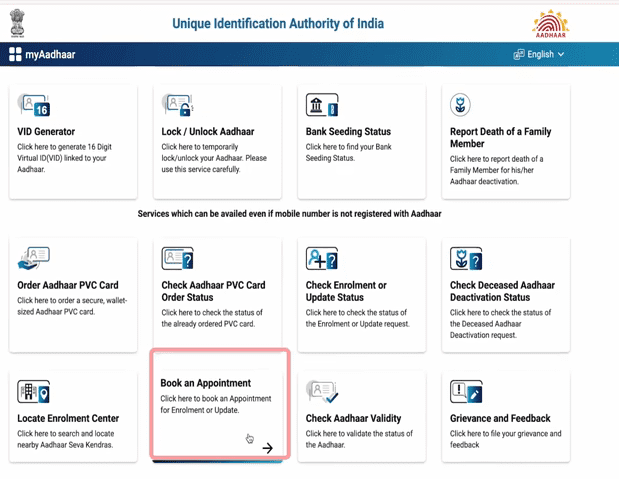Open the English language dropdown
This screenshot has width=619, height=479.
click(x=539, y=54)
